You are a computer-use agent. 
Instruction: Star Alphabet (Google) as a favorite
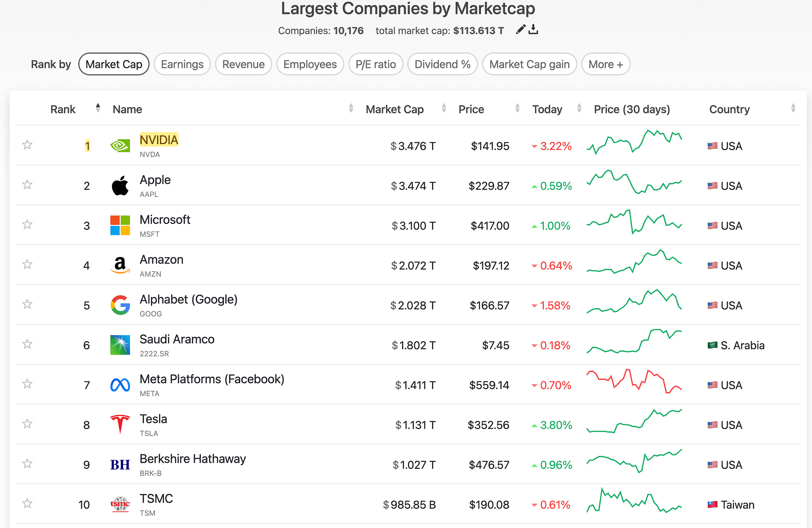click(27, 304)
